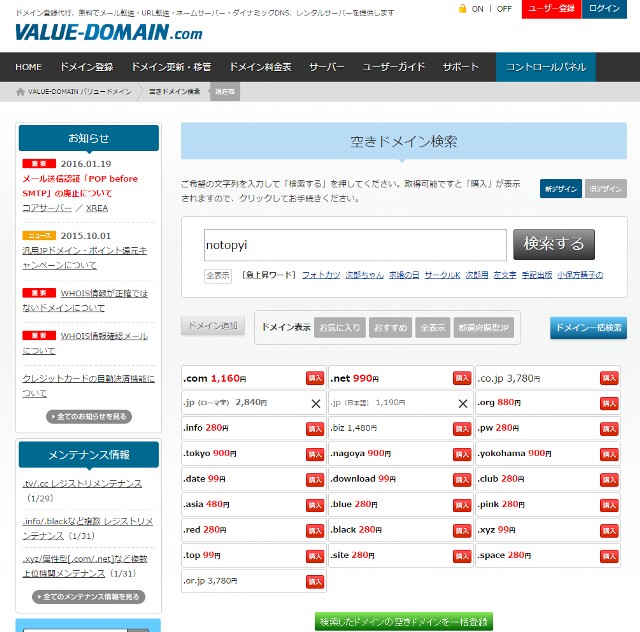Switch security lock to ON
Viewport: 640px width, 632px height.
[x=478, y=9]
